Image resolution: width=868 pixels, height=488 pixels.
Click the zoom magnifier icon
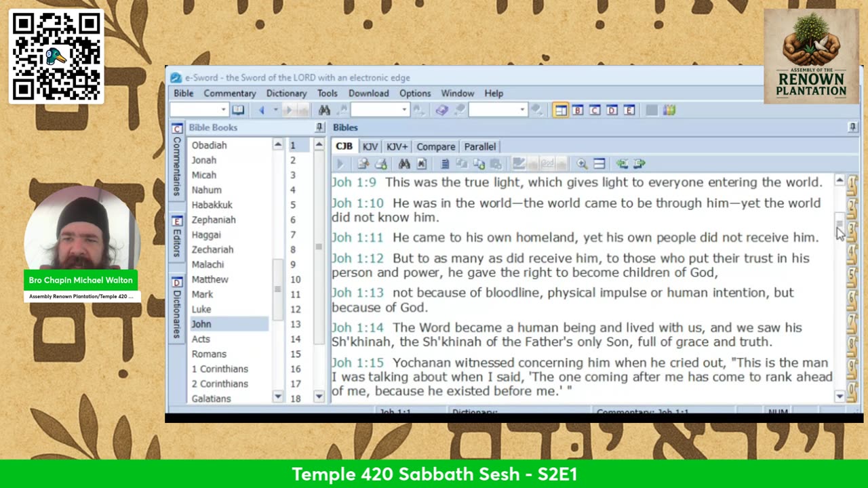(582, 163)
